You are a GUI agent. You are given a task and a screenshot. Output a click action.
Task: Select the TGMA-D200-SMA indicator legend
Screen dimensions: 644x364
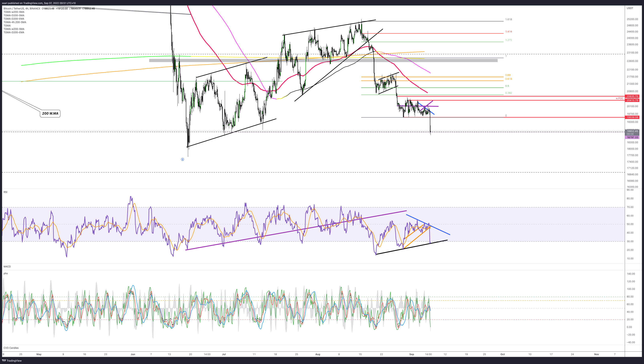14,15
